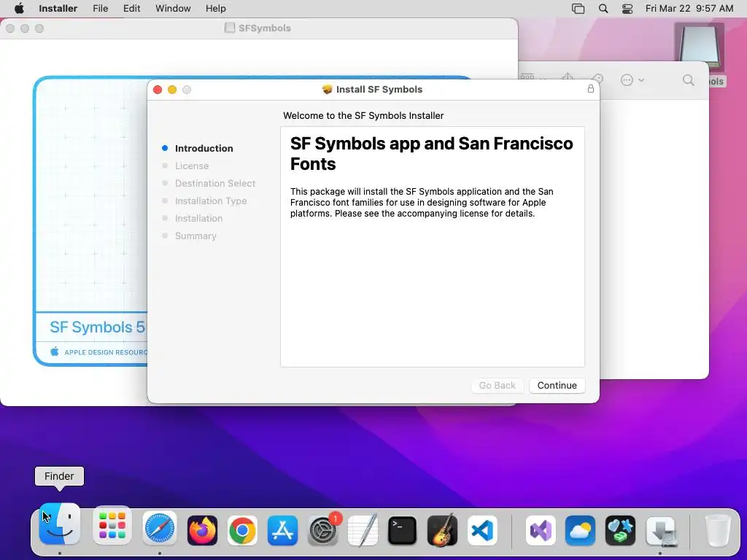Screen dimensions: 747x560
Task: Click Continue in the SF Symbols installer
Action: [557, 385]
